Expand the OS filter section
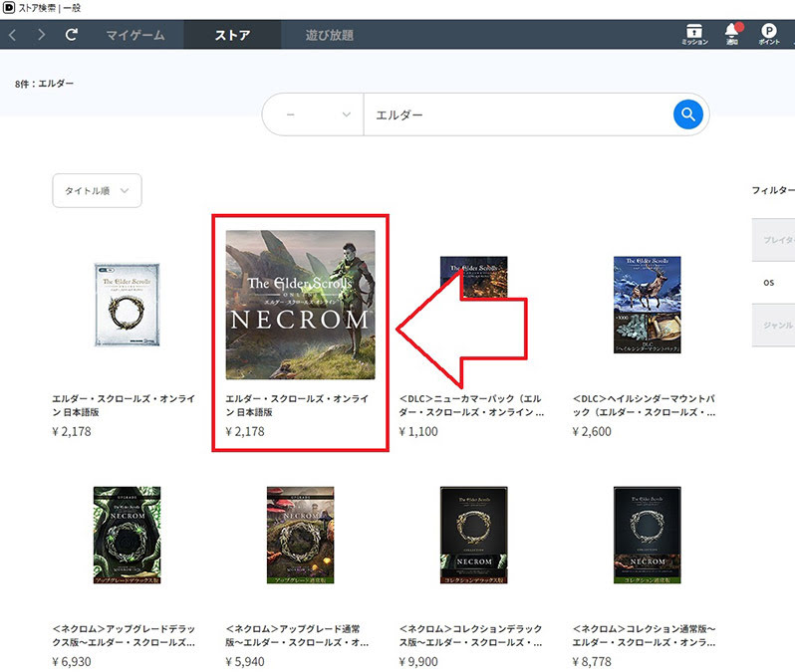Image resolution: width=795 pixels, height=672 pixels. [x=774, y=283]
